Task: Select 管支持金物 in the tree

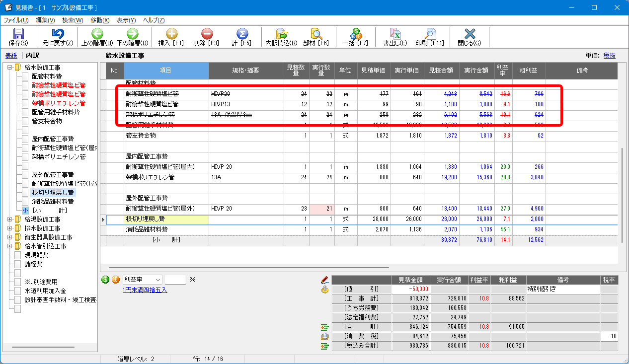Action: pos(47,121)
